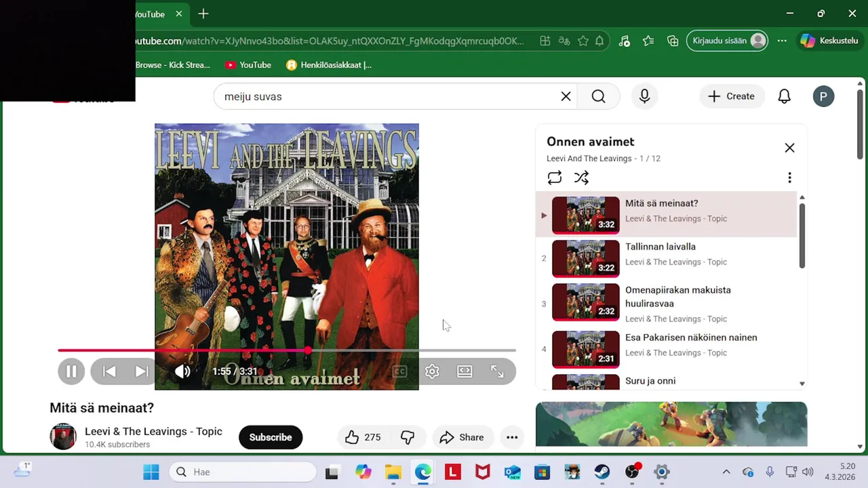This screenshot has height=488, width=868.
Task: Open Edge settings and more menu
Action: [x=782, y=41]
